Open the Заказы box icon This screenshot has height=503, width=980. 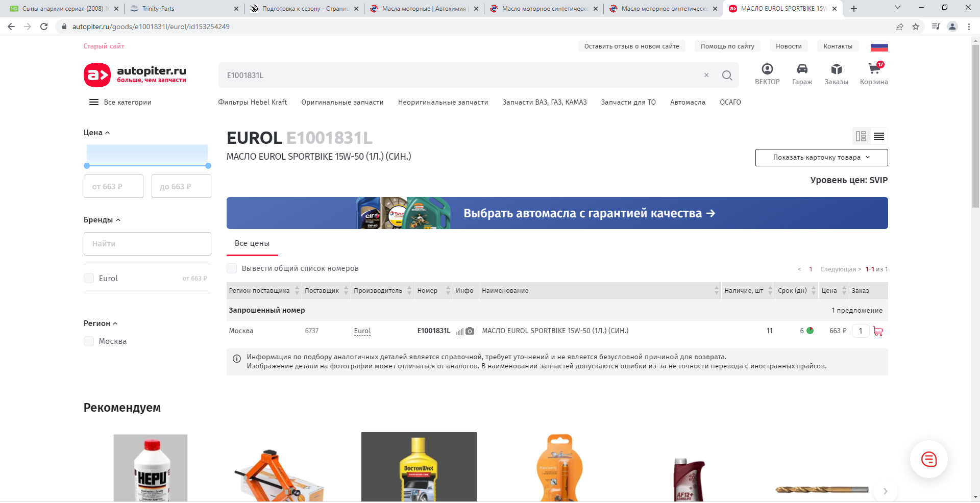point(836,69)
